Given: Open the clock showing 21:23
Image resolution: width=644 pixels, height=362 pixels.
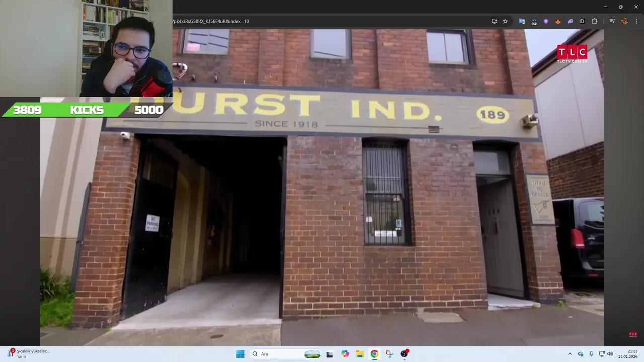Looking at the screenshot, I should coord(628,354).
